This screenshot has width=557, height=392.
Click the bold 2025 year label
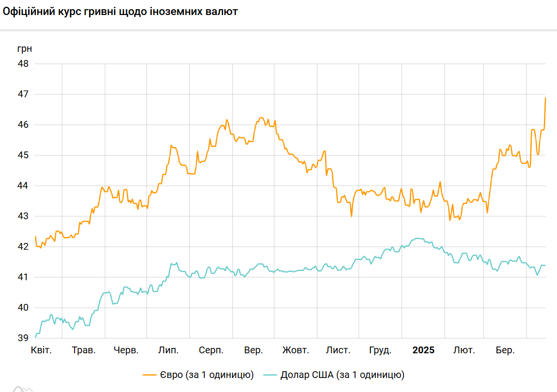[423, 350]
